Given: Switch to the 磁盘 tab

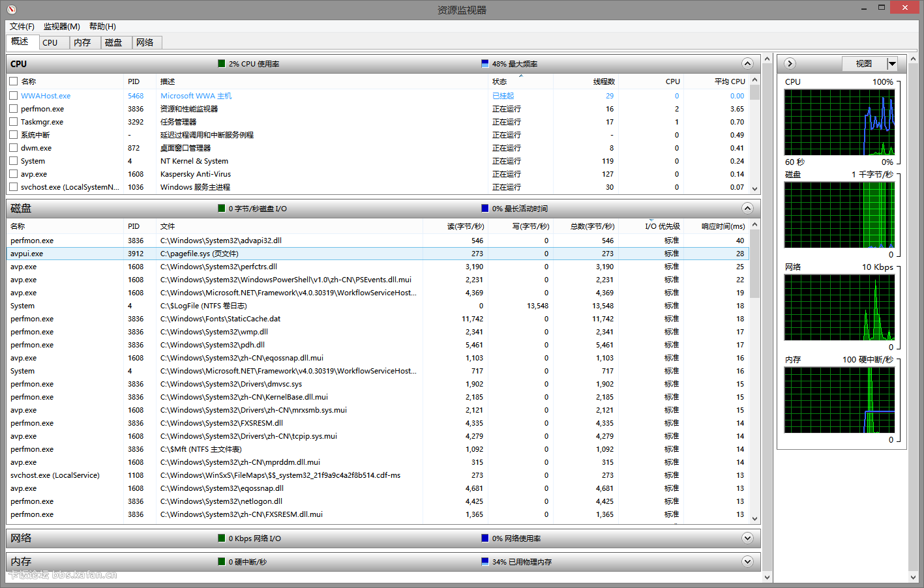Looking at the screenshot, I should click(116, 42).
